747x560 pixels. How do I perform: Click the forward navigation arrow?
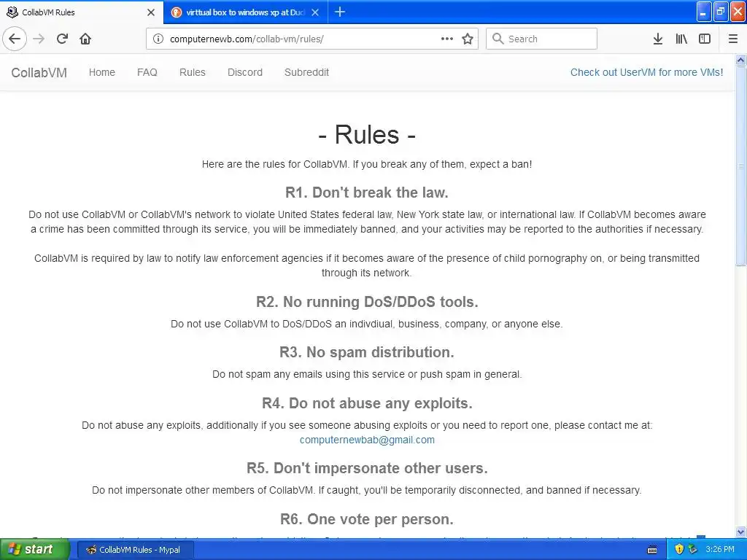(x=39, y=39)
